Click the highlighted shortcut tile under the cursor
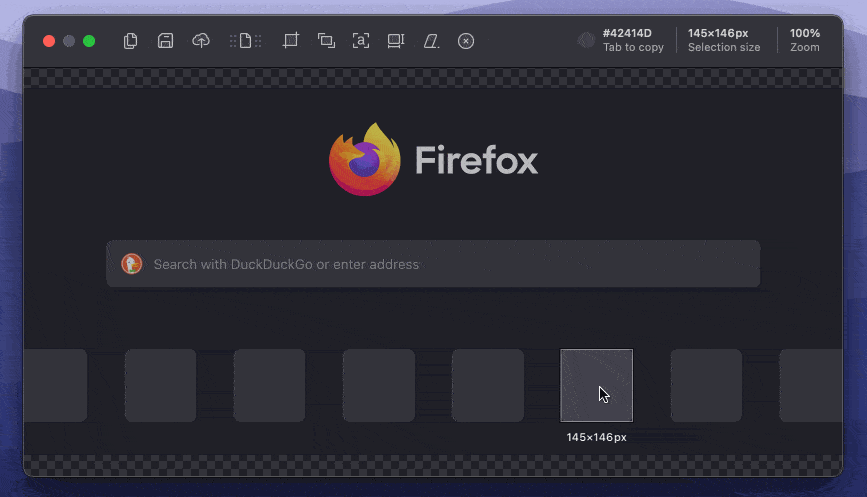Viewport: 867px width, 497px height. 596,385
